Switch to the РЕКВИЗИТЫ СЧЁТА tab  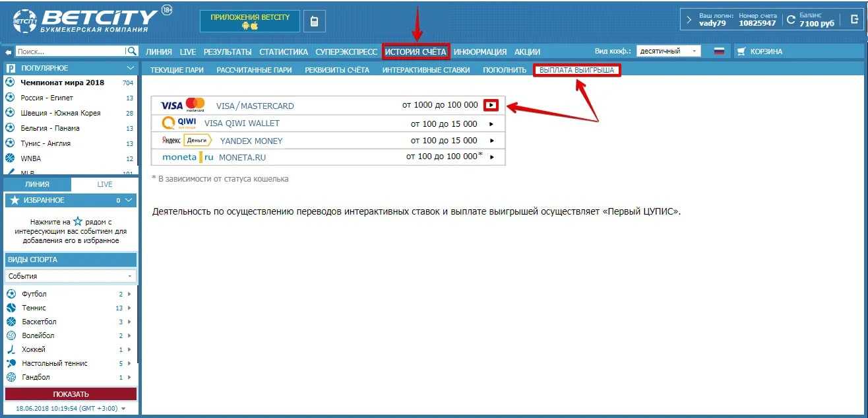[x=337, y=69]
